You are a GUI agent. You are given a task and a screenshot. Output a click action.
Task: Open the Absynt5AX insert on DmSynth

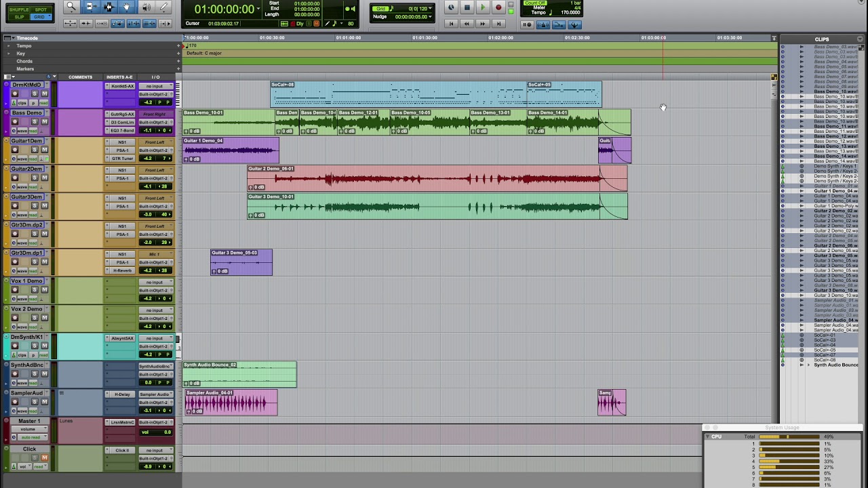click(123, 338)
